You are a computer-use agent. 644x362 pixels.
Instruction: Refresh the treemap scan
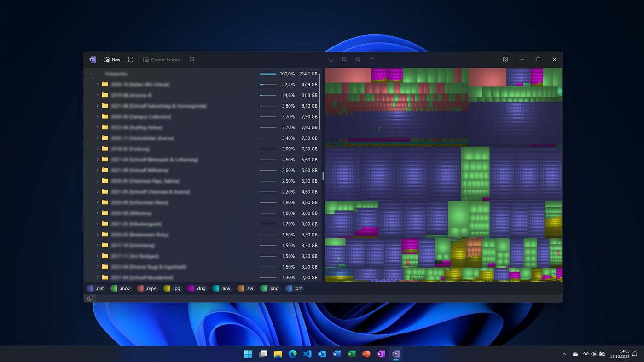coord(131,59)
